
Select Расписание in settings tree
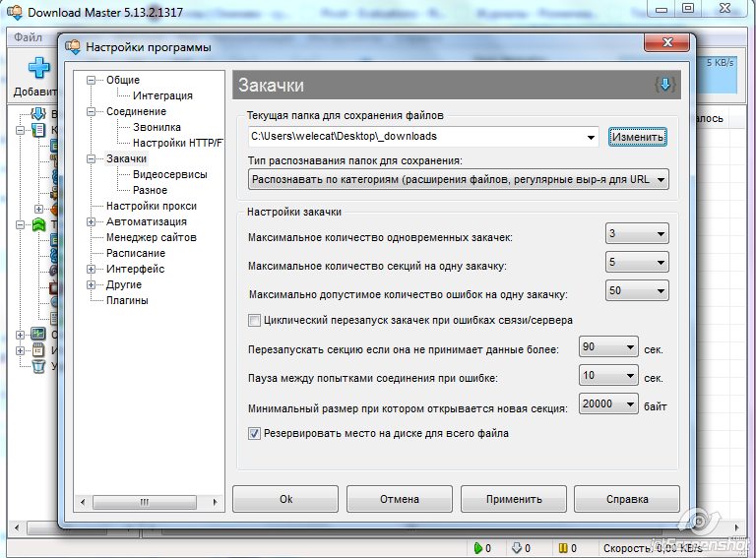(x=136, y=254)
